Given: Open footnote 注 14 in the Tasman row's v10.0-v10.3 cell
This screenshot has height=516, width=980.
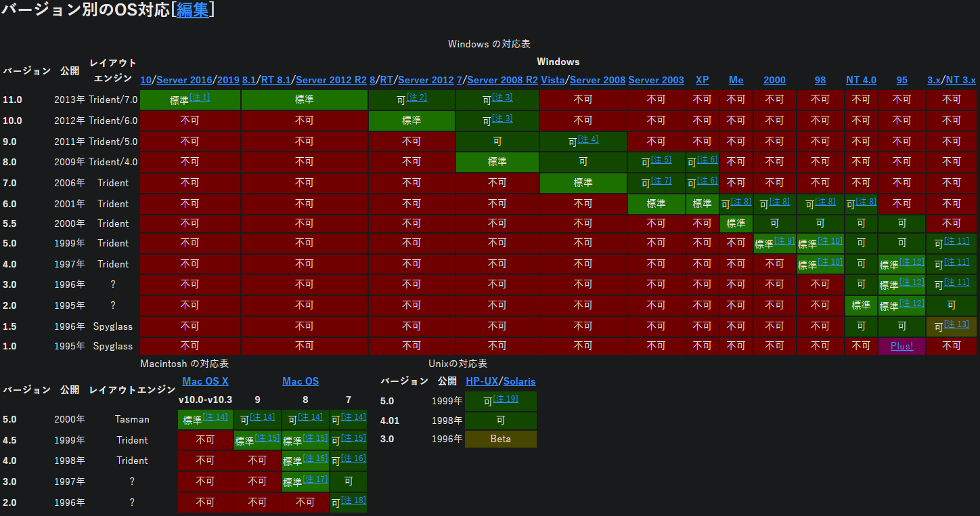Looking at the screenshot, I should coord(215,416).
